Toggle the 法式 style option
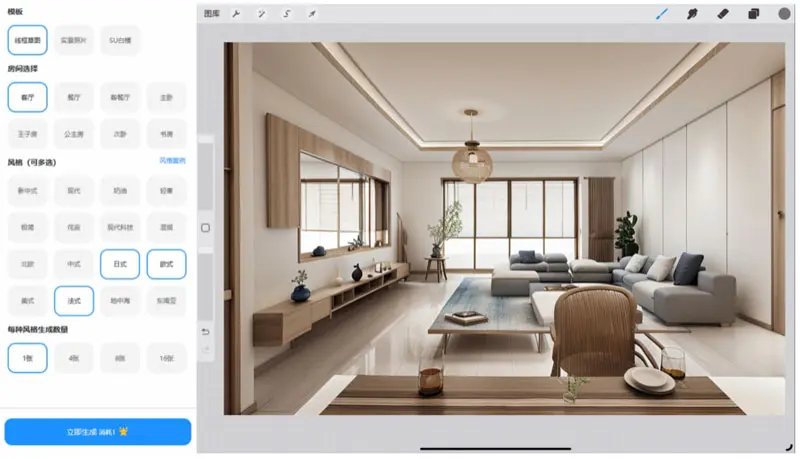The image size is (800, 459). point(74,300)
